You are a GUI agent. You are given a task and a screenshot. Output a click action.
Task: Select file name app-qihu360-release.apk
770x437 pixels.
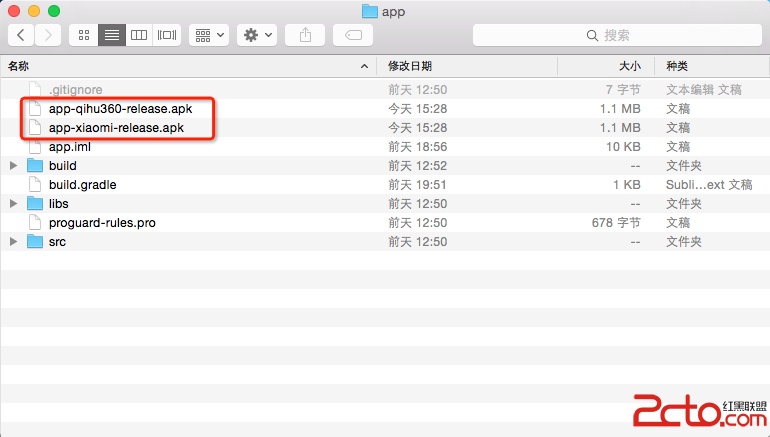point(121,109)
